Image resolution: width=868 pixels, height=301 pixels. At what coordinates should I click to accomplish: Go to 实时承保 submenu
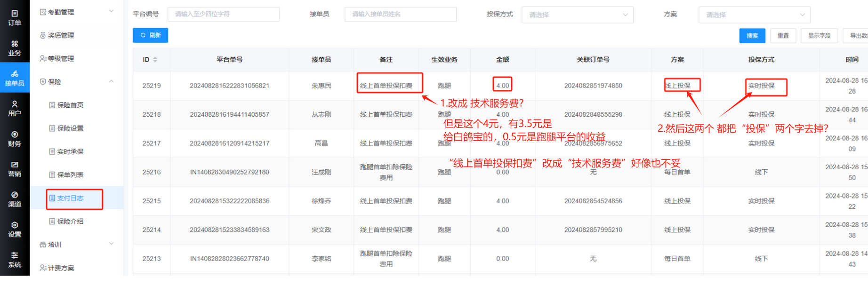(x=70, y=151)
